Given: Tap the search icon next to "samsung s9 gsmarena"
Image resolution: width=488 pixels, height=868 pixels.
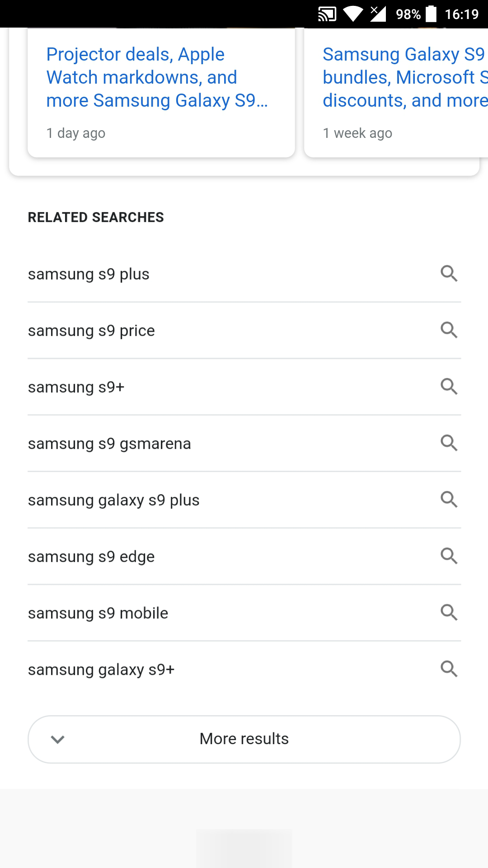Looking at the screenshot, I should click(x=449, y=443).
